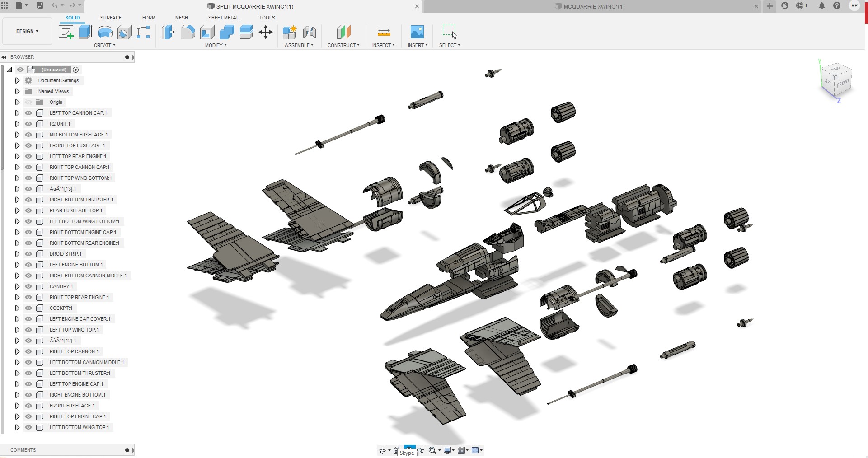Choose the Shell tool icon
Image resolution: width=868 pixels, height=458 pixels.
coord(207,32)
